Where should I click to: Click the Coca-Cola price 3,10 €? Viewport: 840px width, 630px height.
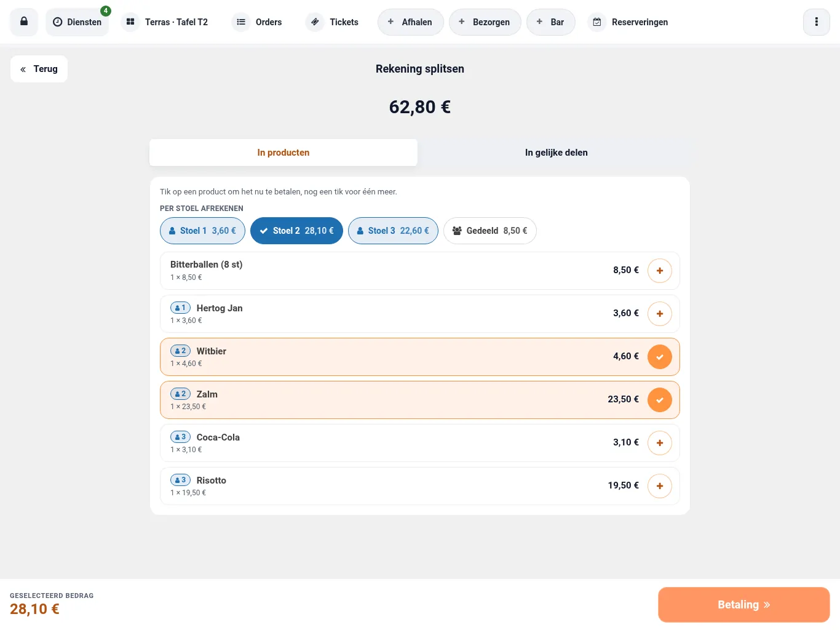click(x=625, y=442)
